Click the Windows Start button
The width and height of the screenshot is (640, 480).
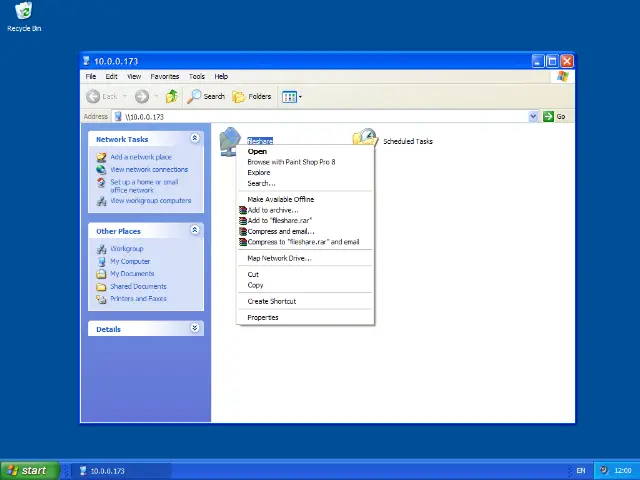pyautogui.click(x=30, y=471)
